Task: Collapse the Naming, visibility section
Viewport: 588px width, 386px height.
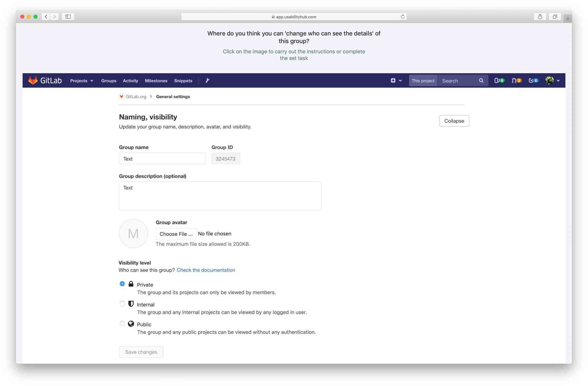Action: 454,121
